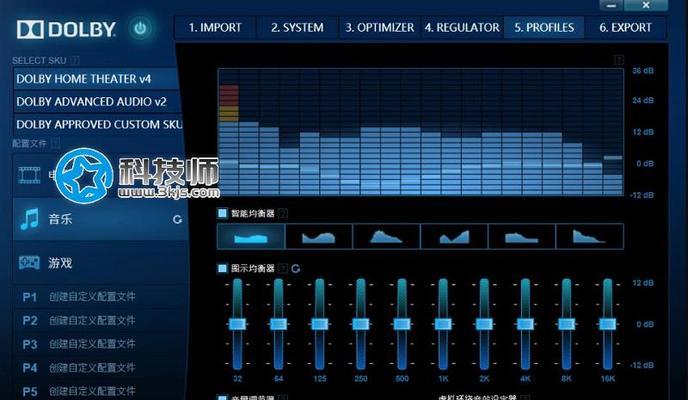Screen dimensions: 688x400
Task: Minimize the Dolby tuning window
Action: click(x=612, y=5)
